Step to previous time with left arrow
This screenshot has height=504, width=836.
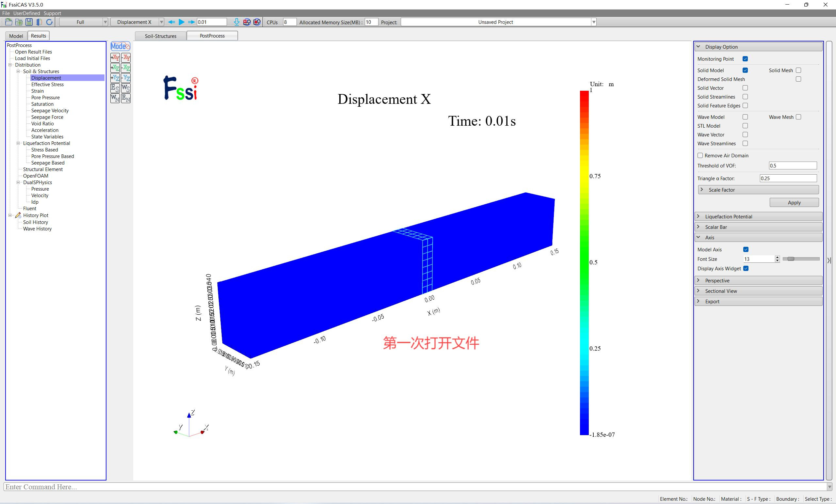click(172, 22)
